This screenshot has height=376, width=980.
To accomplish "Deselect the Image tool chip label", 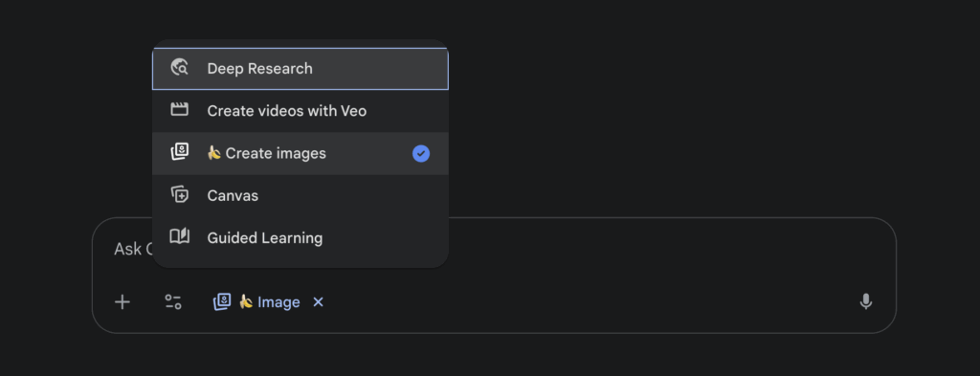I will click(278, 302).
